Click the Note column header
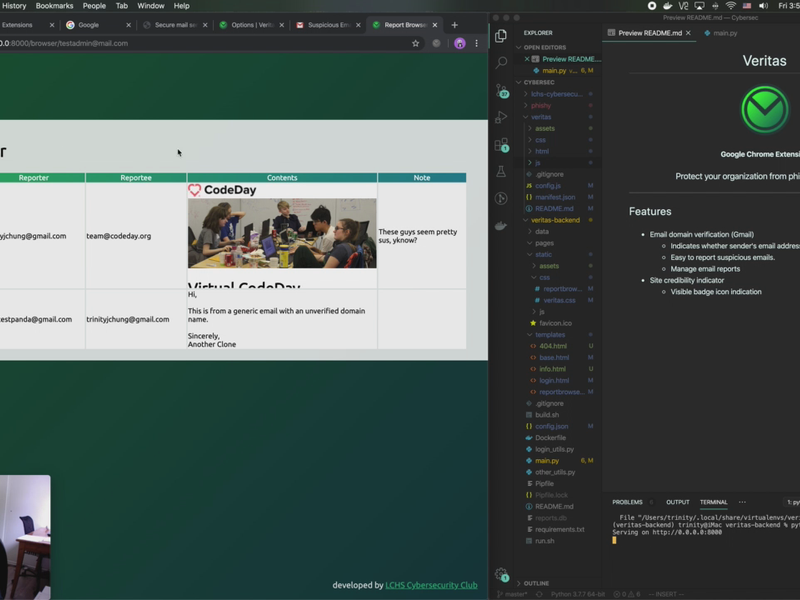 422,178
